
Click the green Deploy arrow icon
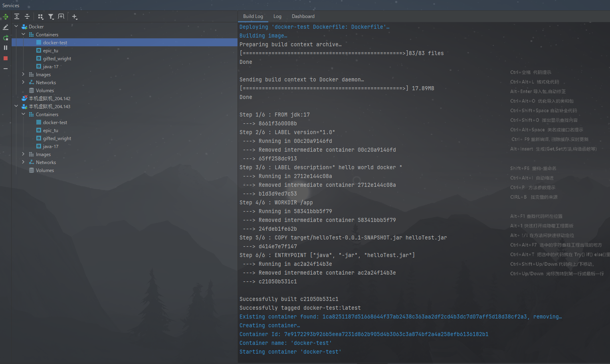pyautogui.click(x=6, y=17)
